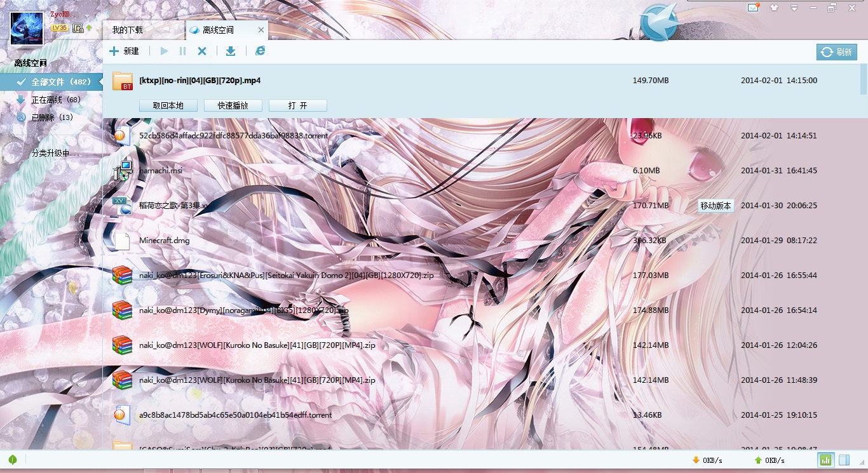This screenshot has height=473, width=868.
Task: Click the date 2014-01-29 08:17:22
Action: (779, 241)
